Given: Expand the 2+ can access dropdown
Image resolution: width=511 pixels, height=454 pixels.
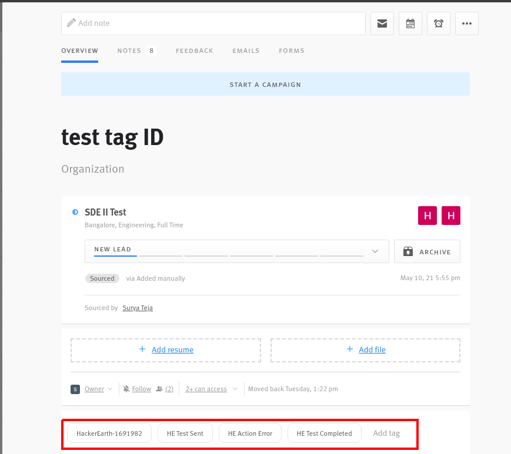Looking at the screenshot, I should pyautogui.click(x=211, y=389).
